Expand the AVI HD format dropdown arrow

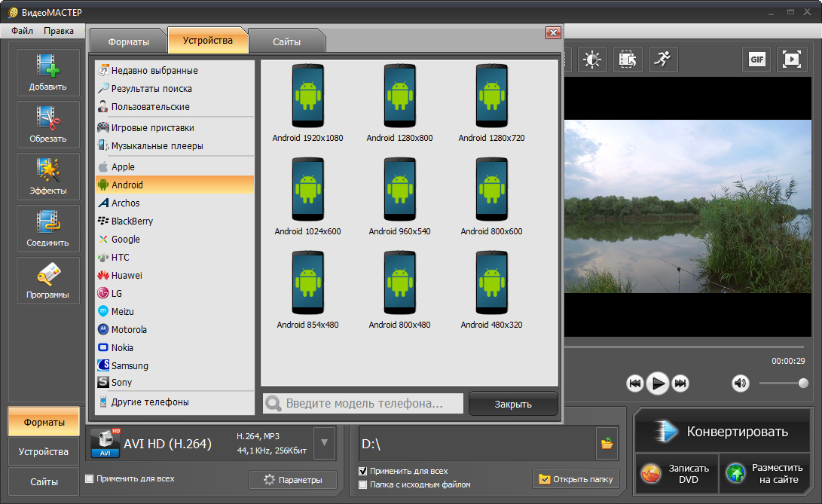(x=325, y=443)
